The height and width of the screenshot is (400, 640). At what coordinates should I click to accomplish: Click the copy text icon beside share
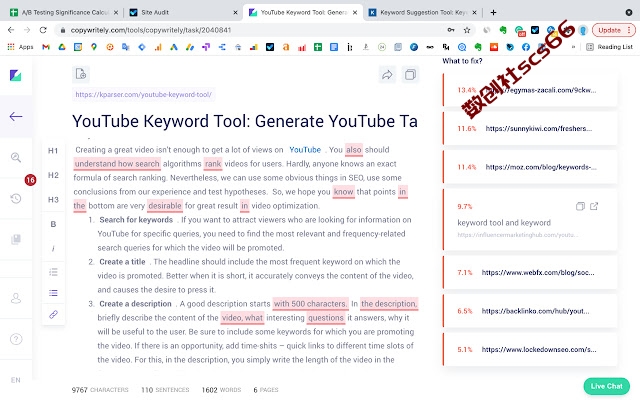[x=410, y=75]
